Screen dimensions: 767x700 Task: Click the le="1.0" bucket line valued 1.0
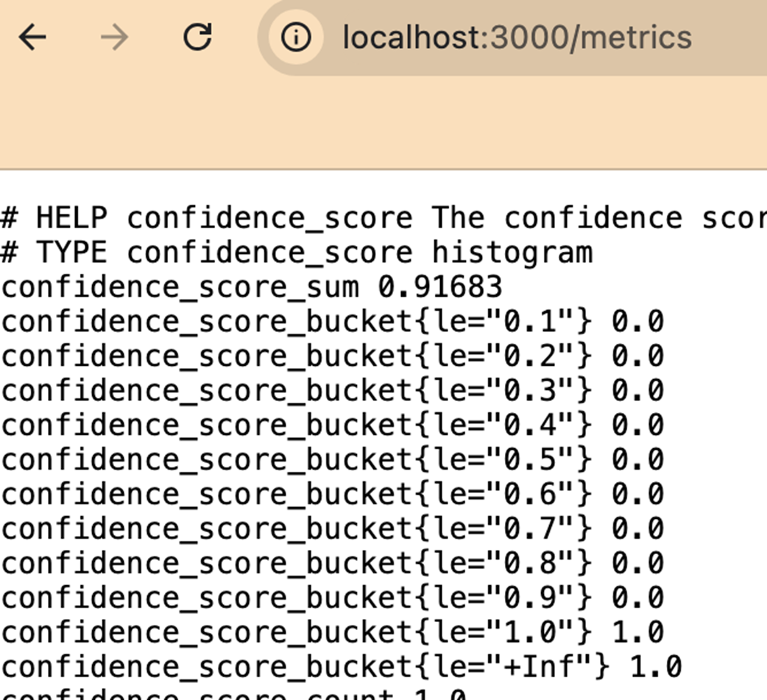(332, 632)
